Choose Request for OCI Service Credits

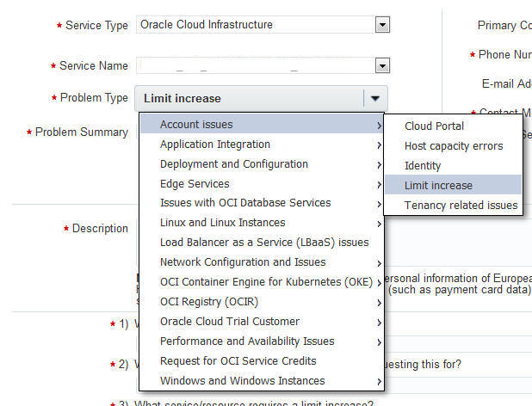pyautogui.click(x=262, y=361)
